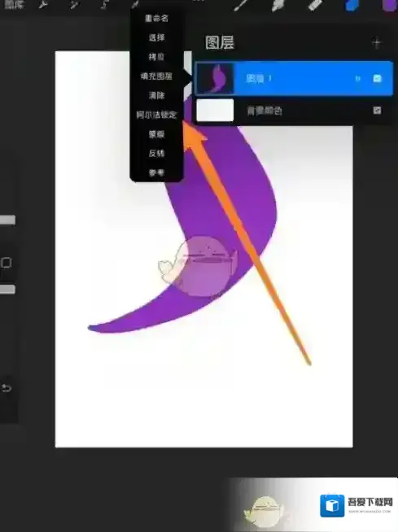Image resolution: width=398 pixels, height=532 pixels.
Task: Choose 反转 (Invert) from layer menu
Action: click(x=156, y=154)
